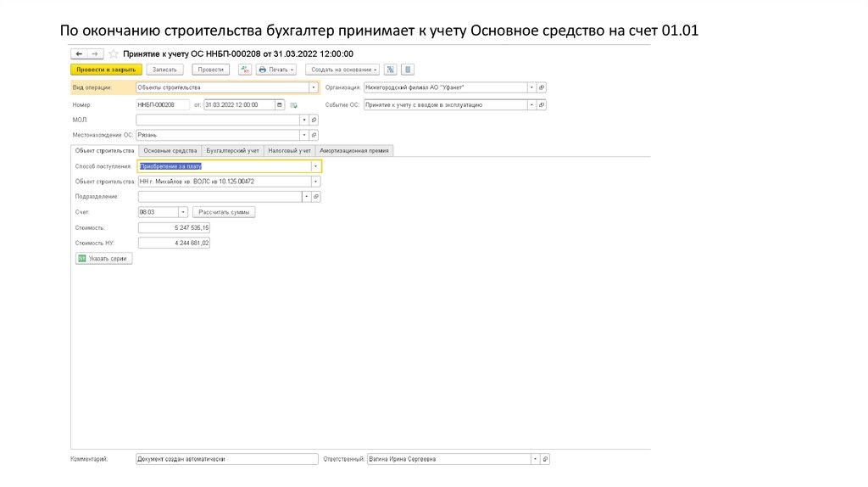Open the Ответственный record with open icon
This screenshot has height=487, width=868.
point(545,459)
